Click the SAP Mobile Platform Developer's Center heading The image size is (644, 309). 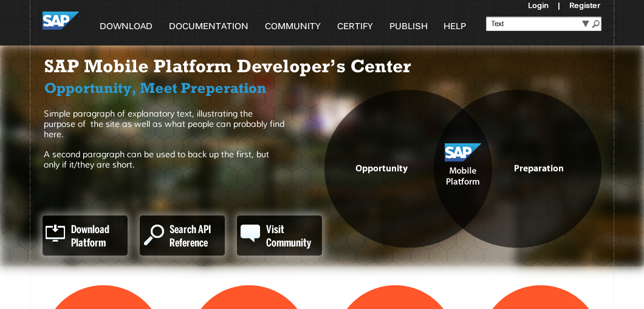(228, 67)
